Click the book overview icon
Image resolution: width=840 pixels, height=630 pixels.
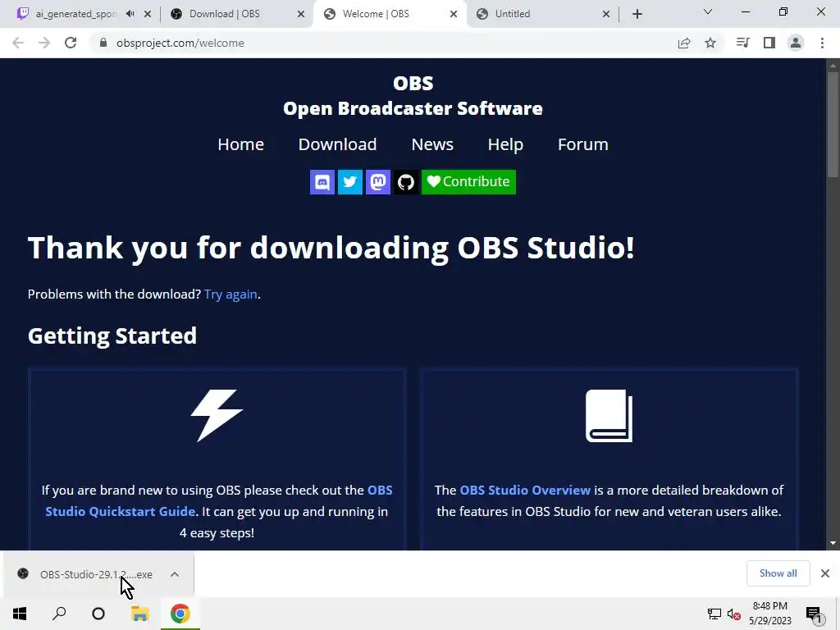tap(609, 416)
